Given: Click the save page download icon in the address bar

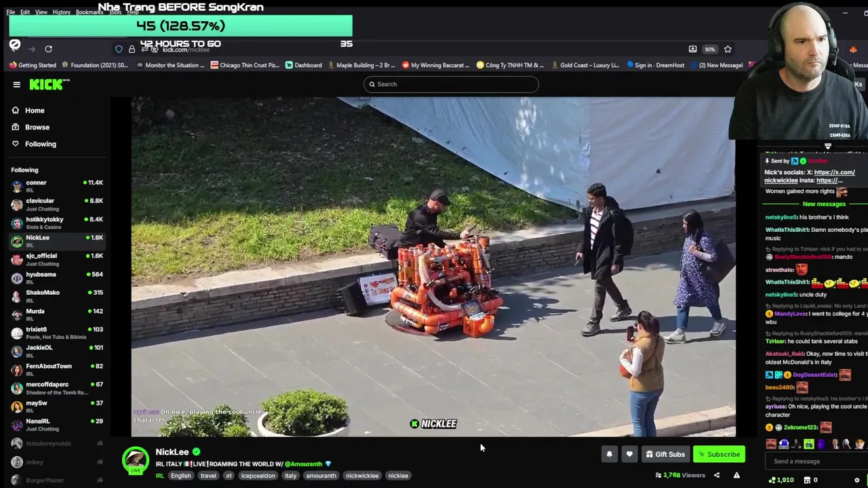Looking at the screenshot, I should [x=692, y=49].
